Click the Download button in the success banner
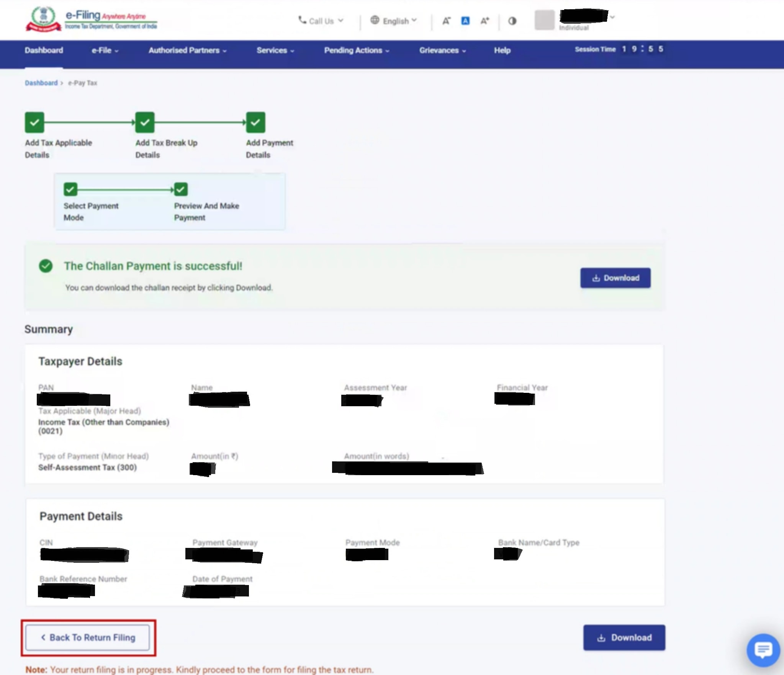 tap(615, 278)
